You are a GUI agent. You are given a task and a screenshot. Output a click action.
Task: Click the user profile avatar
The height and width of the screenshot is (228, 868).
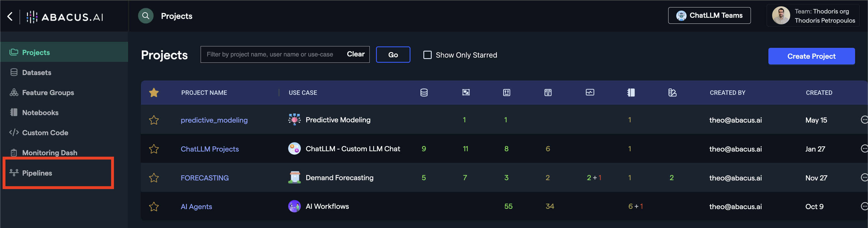781,15
